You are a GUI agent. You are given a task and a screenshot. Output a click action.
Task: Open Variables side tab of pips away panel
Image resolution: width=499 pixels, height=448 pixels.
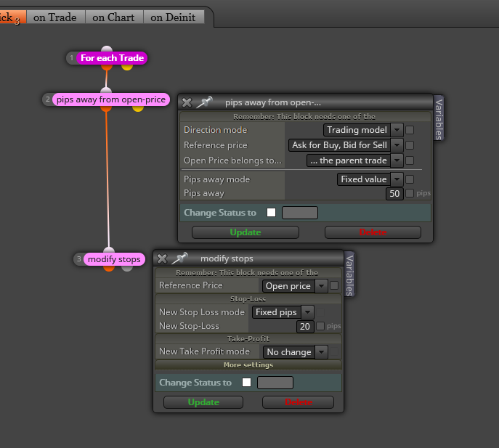(439, 118)
